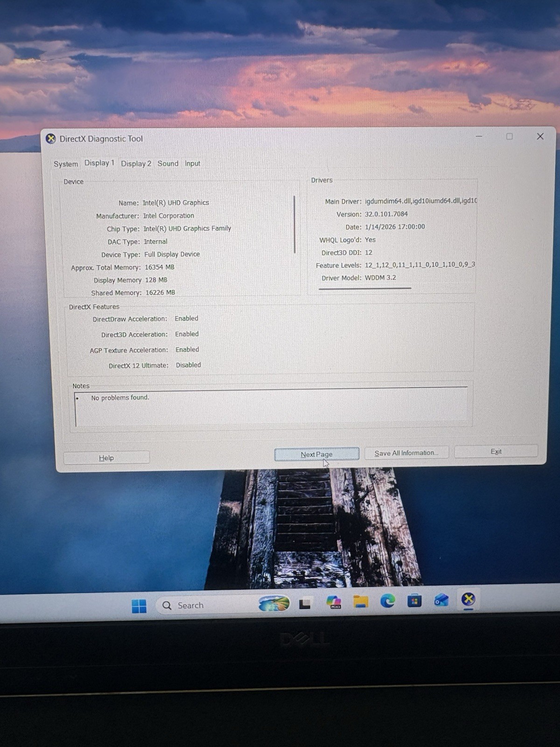Click the Direct3D DDI '12' value
This screenshot has height=747, width=560.
click(x=369, y=252)
